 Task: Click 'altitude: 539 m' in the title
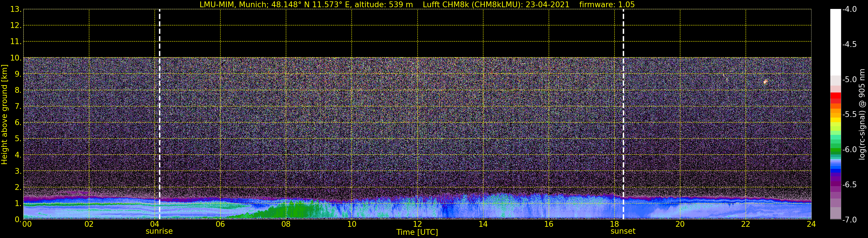coord(383,5)
